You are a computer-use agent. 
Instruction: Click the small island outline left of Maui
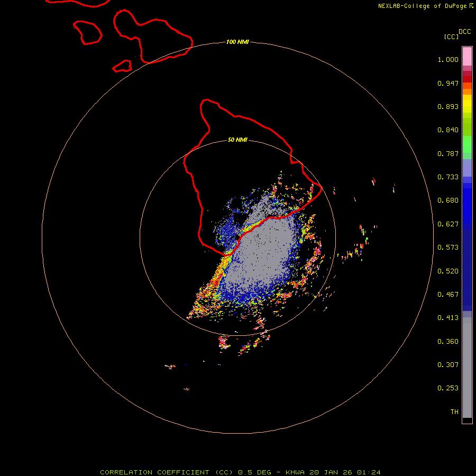click(x=87, y=32)
